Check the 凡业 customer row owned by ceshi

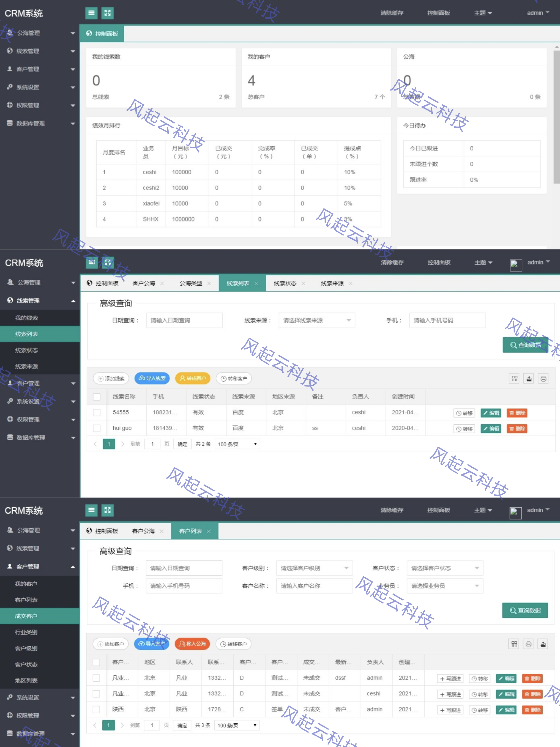coord(96,694)
